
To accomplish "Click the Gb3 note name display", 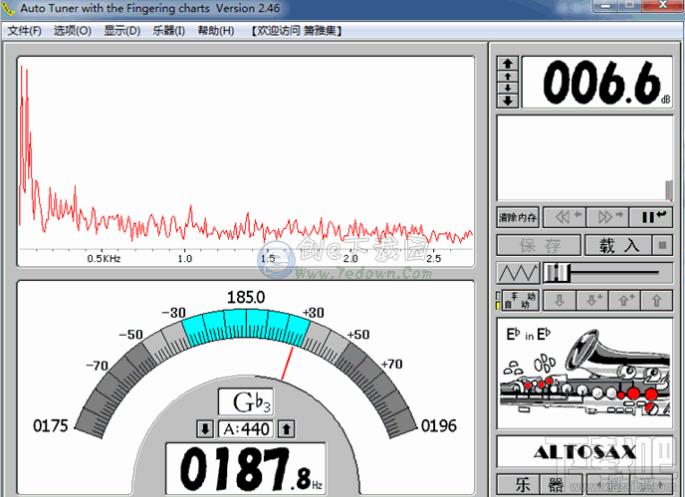I will 246,402.
